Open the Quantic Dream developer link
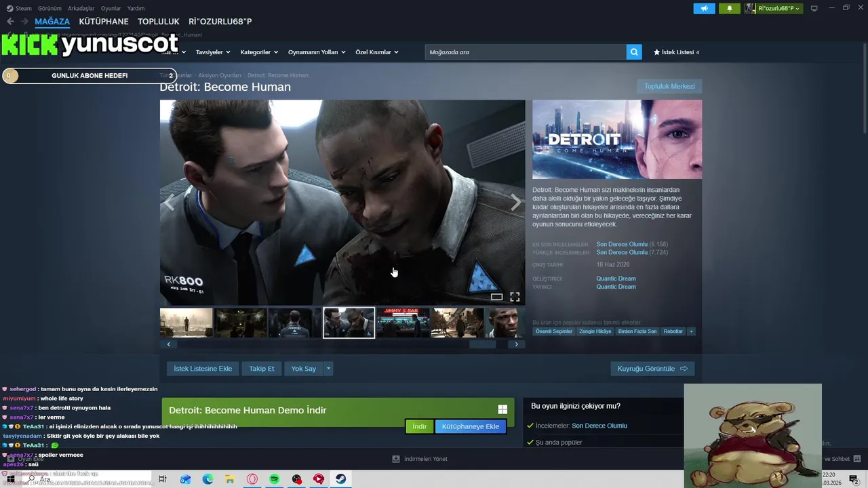The height and width of the screenshot is (488, 868). (616, 279)
